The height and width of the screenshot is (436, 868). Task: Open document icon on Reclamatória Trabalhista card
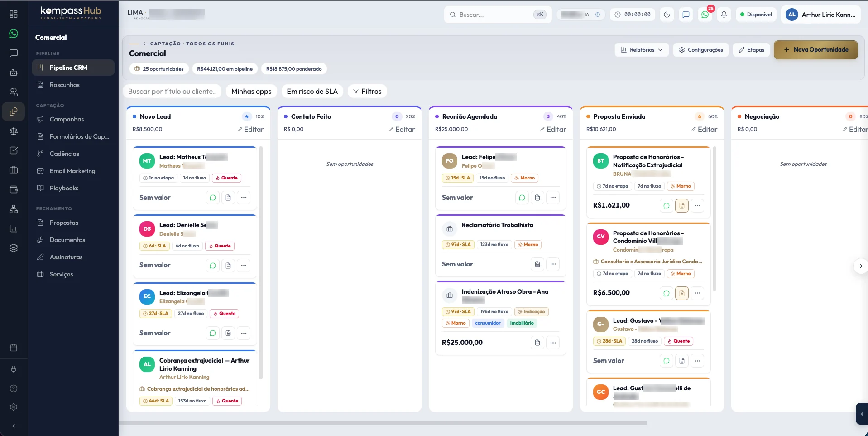pyautogui.click(x=537, y=264)
